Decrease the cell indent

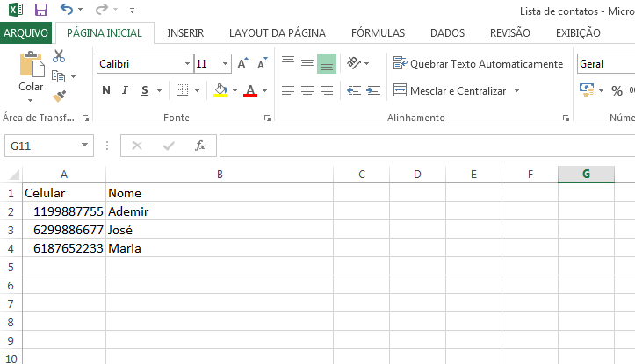click(354, 90)
